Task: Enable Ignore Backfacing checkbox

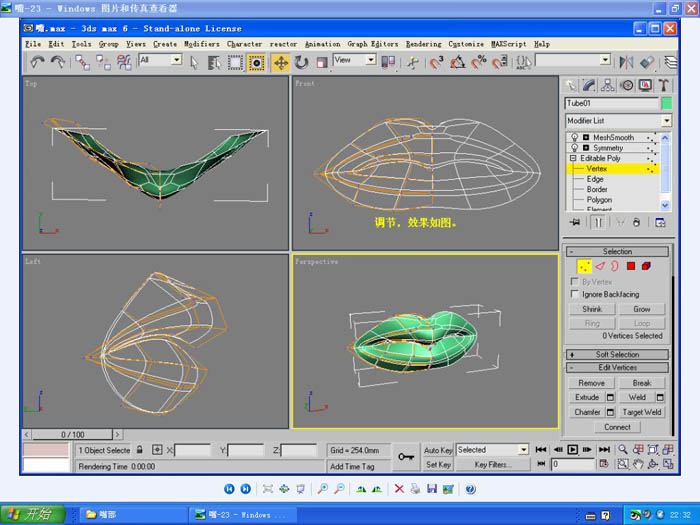Action: [x=573, y=295]
